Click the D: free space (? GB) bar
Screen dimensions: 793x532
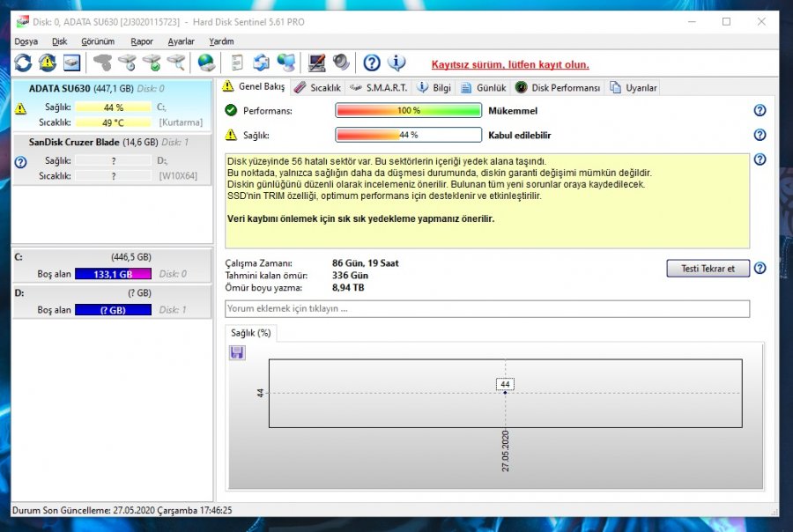[114, 310]
